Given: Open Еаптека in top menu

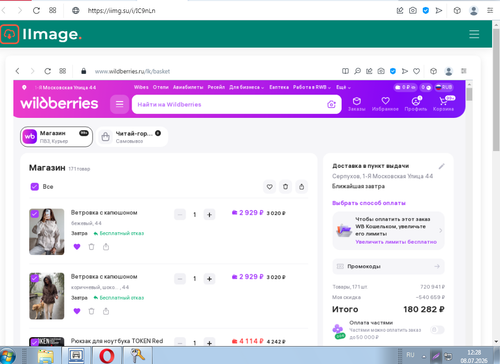Looking at the screenshot, I should pos(279,87).
